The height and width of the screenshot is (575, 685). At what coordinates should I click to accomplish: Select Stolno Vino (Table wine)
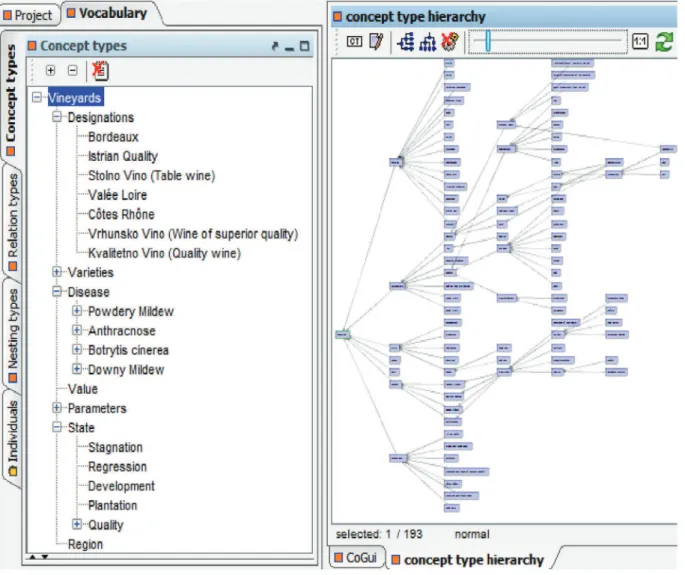tap(152, 176)
